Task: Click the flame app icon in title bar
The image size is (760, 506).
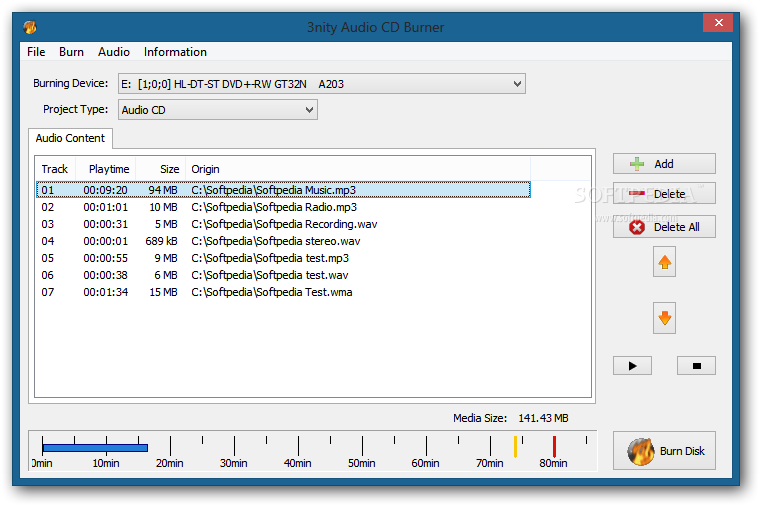Action: point(30,27)
